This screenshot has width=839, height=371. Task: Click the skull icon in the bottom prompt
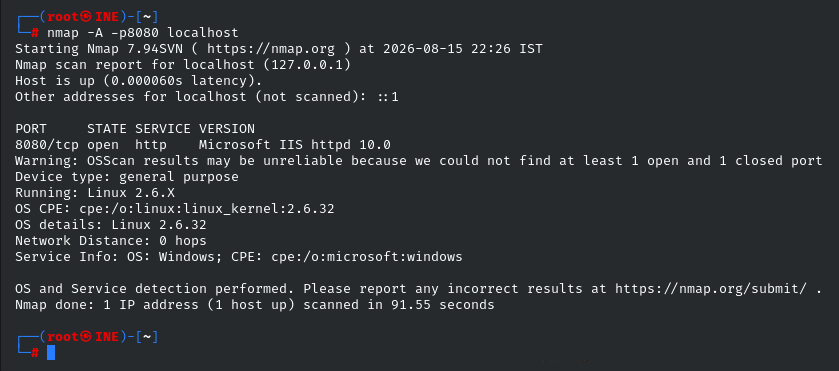(x=87, y=337)
